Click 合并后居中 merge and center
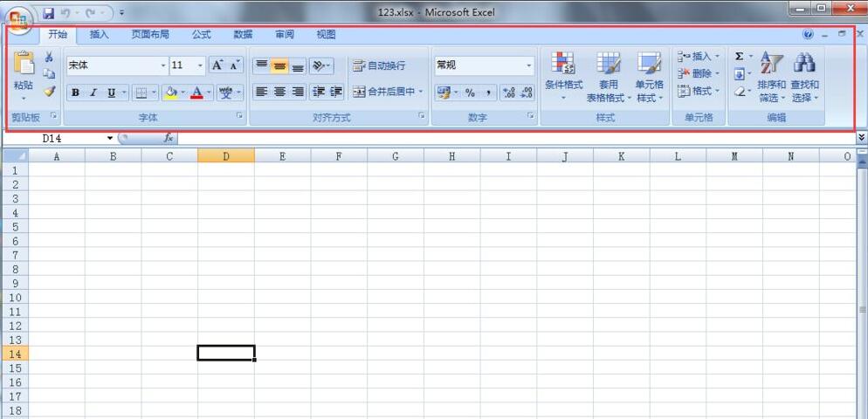Screen dimensions: 868x419 [x=384, y=92]
